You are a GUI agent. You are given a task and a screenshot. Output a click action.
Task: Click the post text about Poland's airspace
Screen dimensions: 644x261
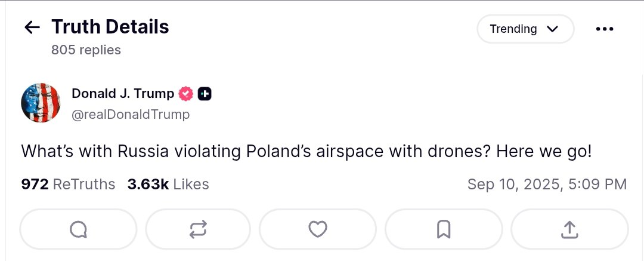tap(306, 152)
